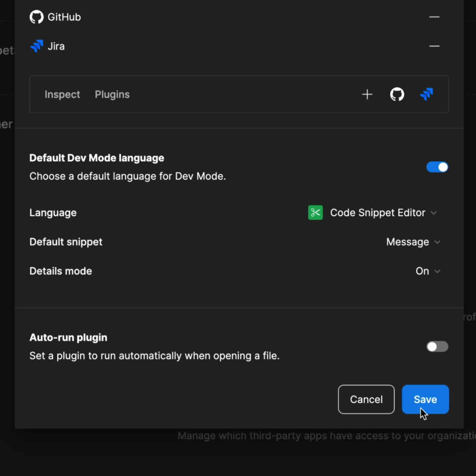Click the Auto-run plugin heading
Image resolution: width=476 pixels, height=476 pixels.
click(x=68, y=338)
